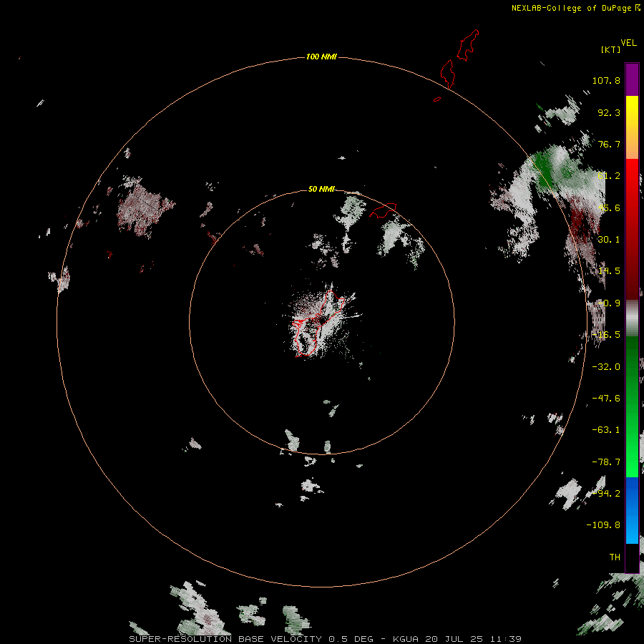Select the -32.0 velocity scale label
644x644 pixels.
pyautogui.click(x=606, y=367)
